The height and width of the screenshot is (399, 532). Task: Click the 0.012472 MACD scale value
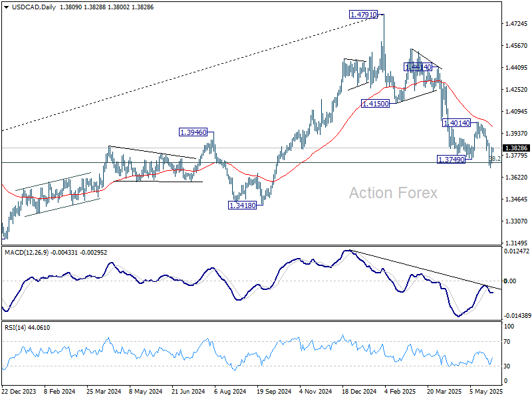pyautogui.click(x=517, y=251)
